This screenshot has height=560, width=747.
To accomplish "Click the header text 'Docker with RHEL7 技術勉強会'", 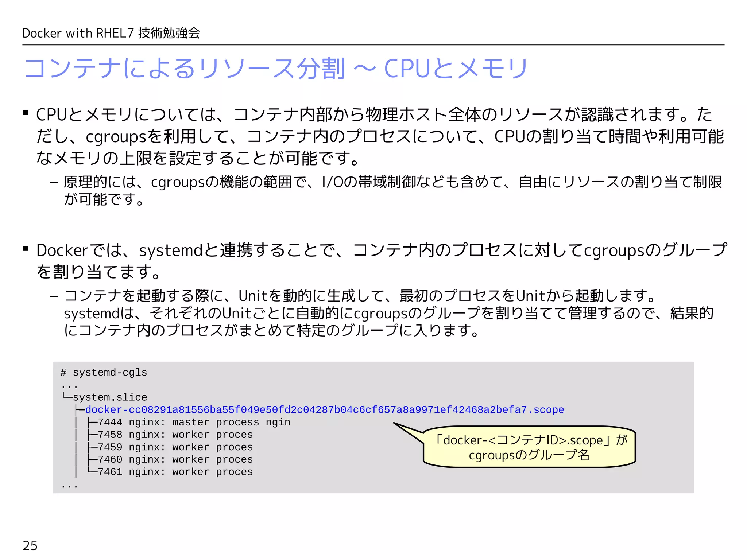I will point(111,33).
